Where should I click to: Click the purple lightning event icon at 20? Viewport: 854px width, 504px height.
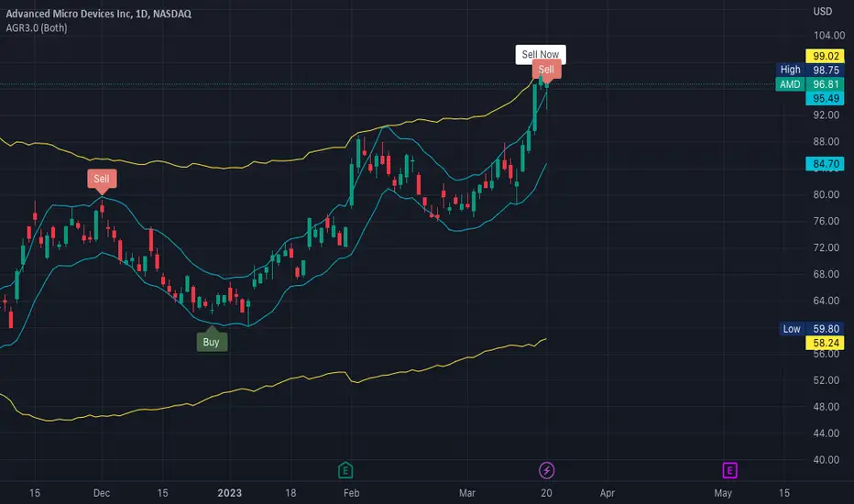tap(546, 470)
